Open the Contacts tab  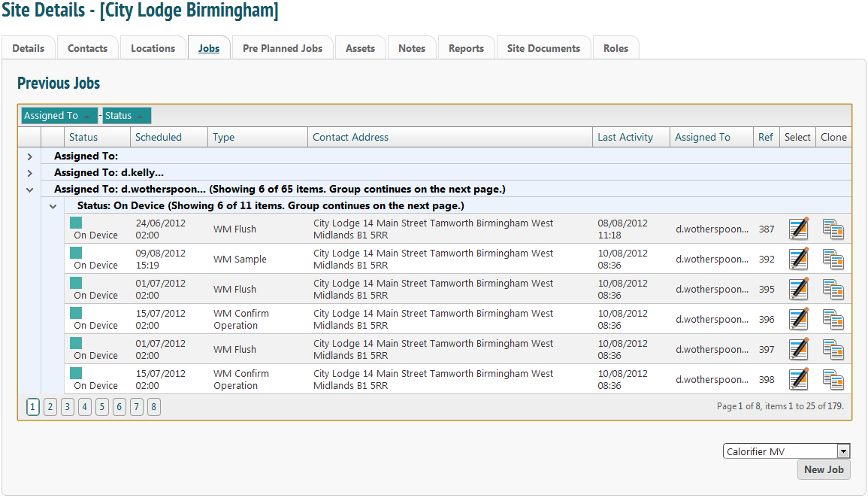coord(87,48)
